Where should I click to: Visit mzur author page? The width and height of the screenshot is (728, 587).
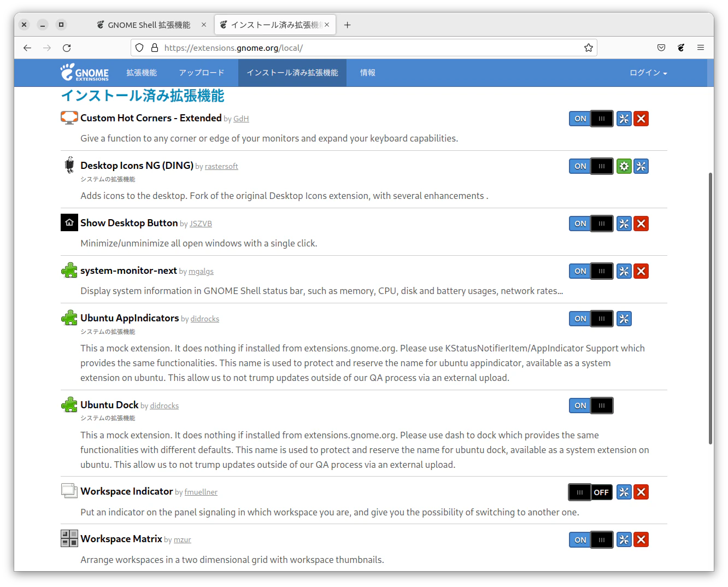[x=183, y=539]
